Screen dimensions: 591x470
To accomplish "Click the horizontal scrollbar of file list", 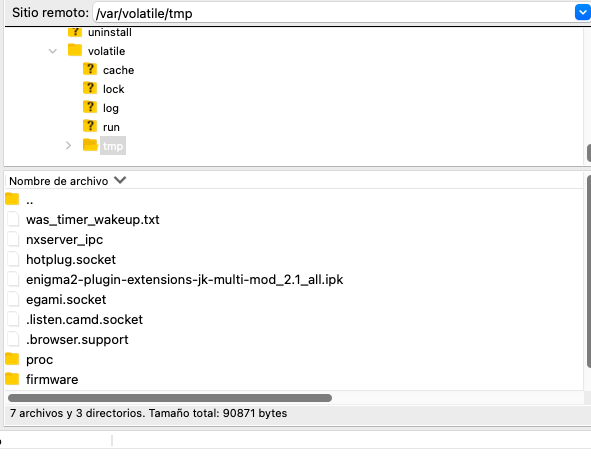I will (x=170, y=398).
